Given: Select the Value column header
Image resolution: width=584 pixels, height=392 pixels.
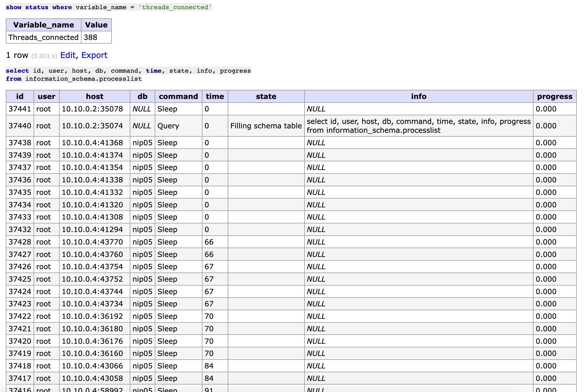Looking at the screenshot, I should pos(96,25).
